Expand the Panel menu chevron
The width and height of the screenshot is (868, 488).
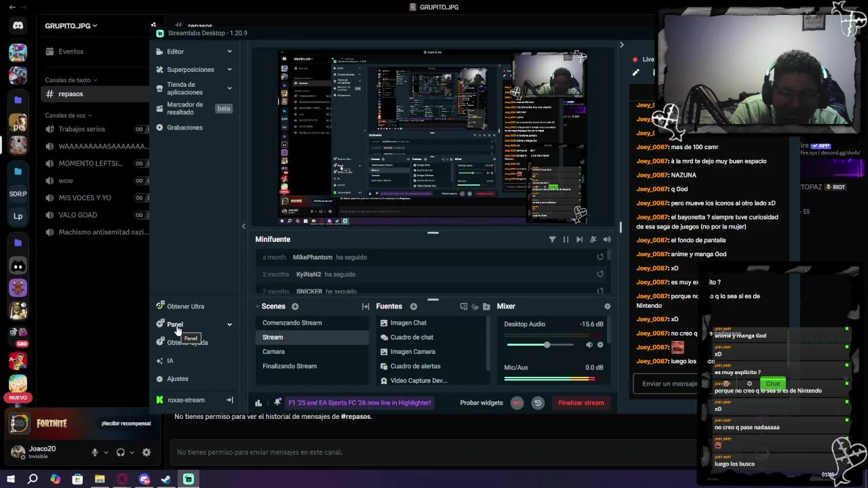tap(229, 325)
